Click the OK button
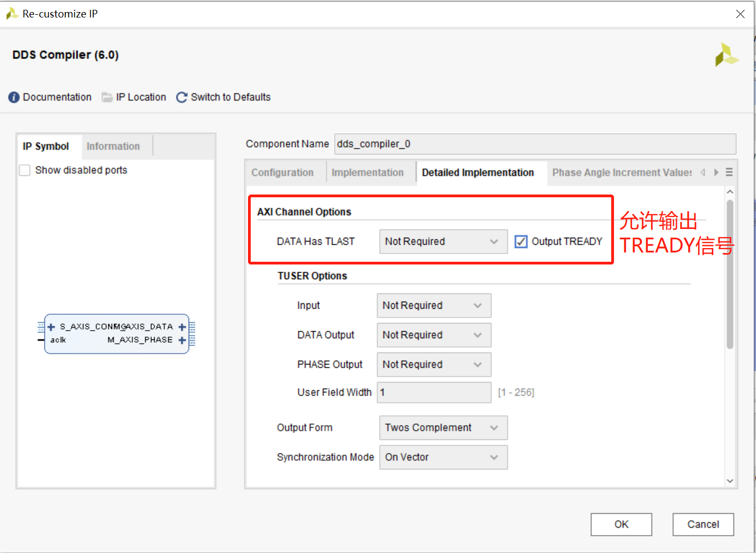Viewport: 756px width, 553px height. click(x=621, y=525)
